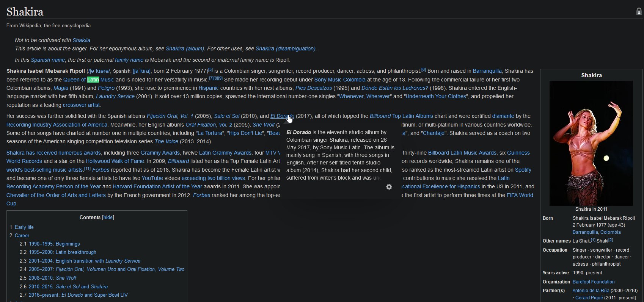644x302 pixels.
Task: Follow the Hollywood Walk of Fame link
Action: [115, 161]
